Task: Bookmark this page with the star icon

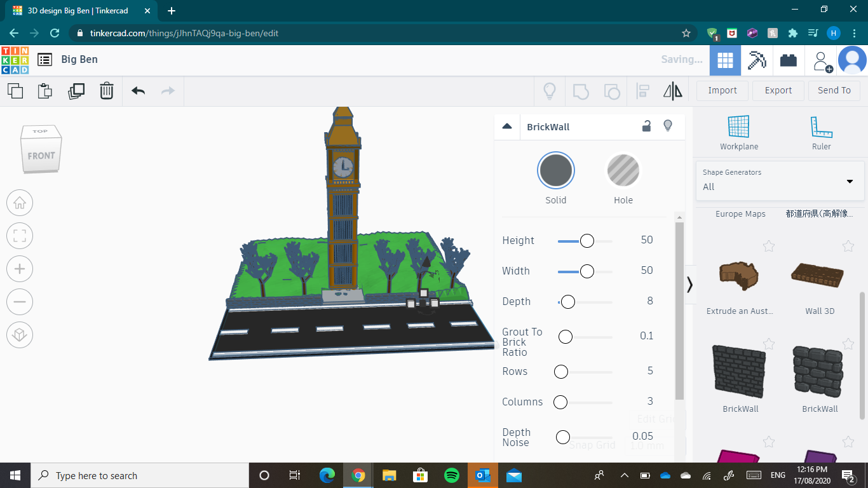Action: coord(686,33)
